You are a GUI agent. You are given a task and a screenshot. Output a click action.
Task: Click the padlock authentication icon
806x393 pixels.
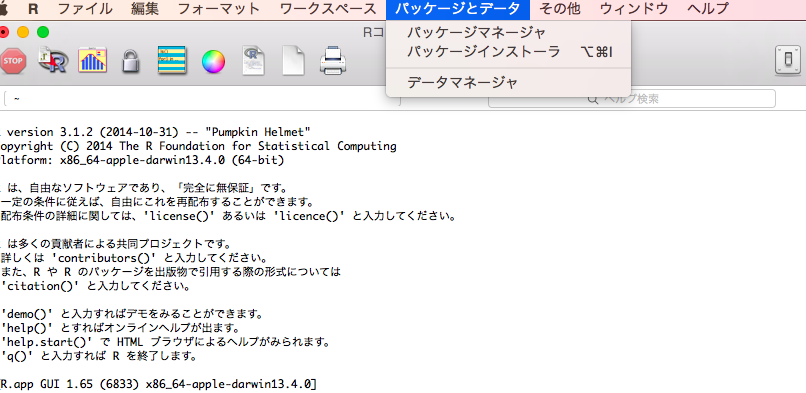pyautogui.click(x=131, y=61)
